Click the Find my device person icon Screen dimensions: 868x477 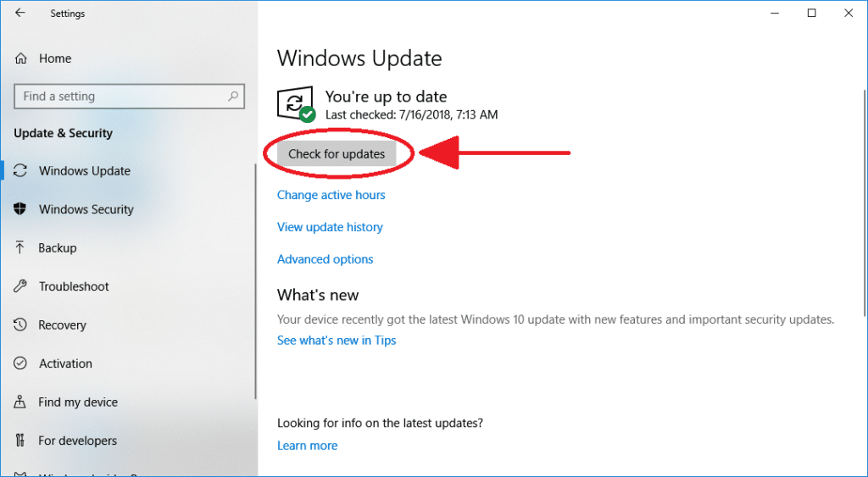coord(20,402)
